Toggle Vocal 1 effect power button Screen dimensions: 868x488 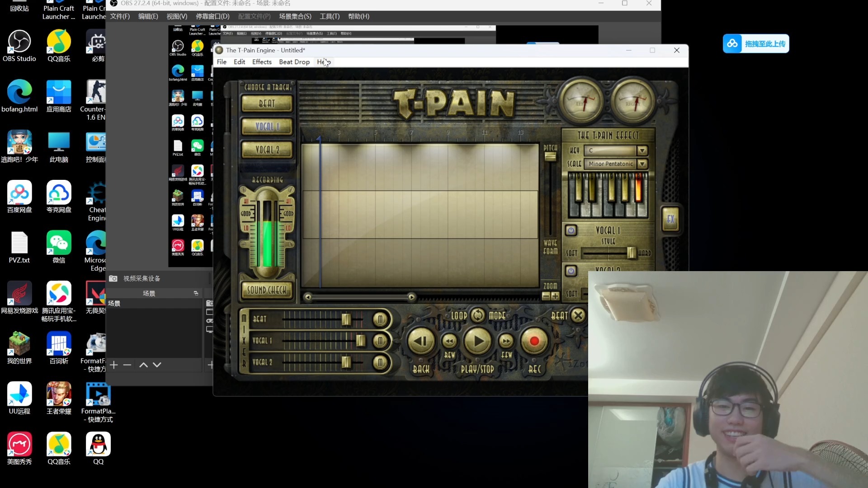click(x=571, y=230)
